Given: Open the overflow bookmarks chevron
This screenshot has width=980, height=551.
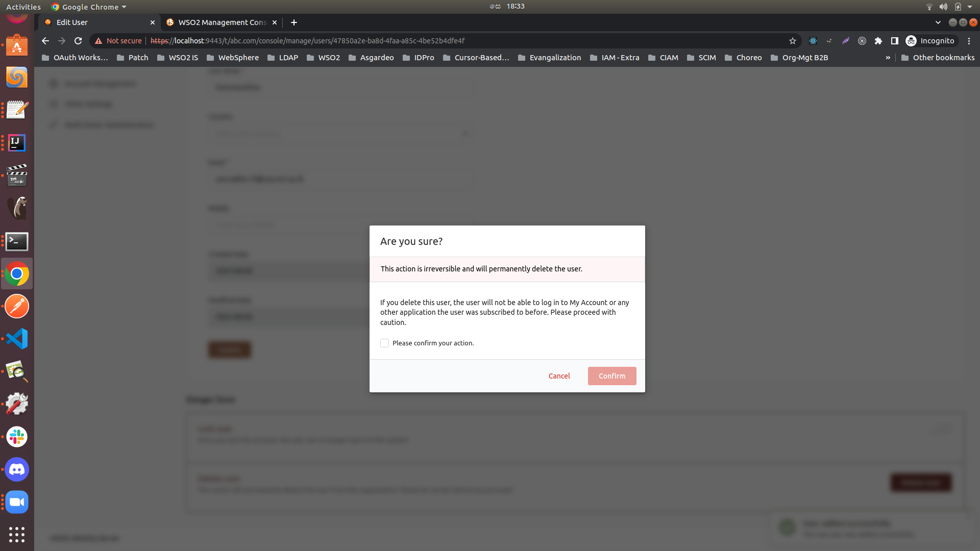Looking at the screenshot, I should (x=889, y=57).
